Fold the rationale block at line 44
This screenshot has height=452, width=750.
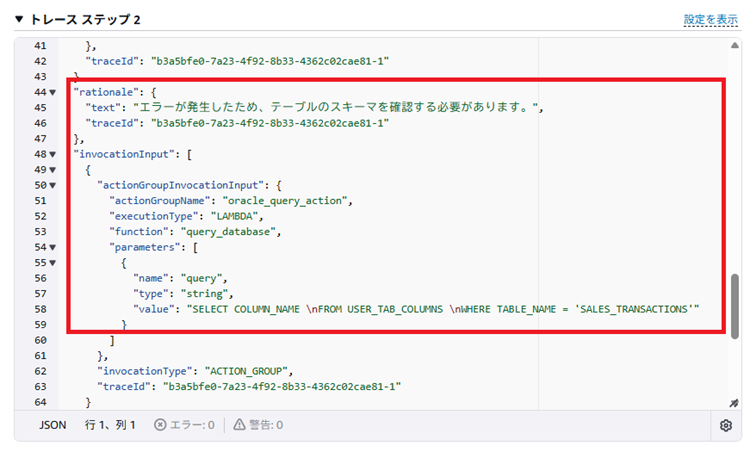coord(53,92)
